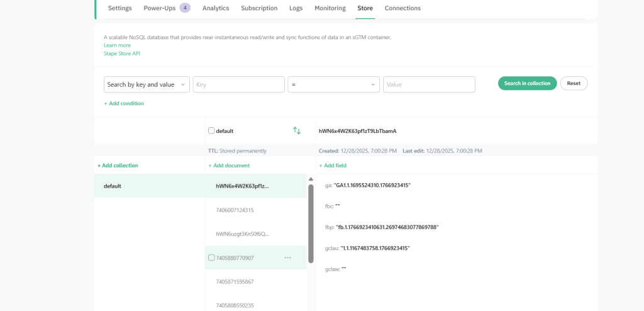This screenshot has width=644, height=311.
Task: Select document 7406007124315 in the list
Action: coord(235,210)
